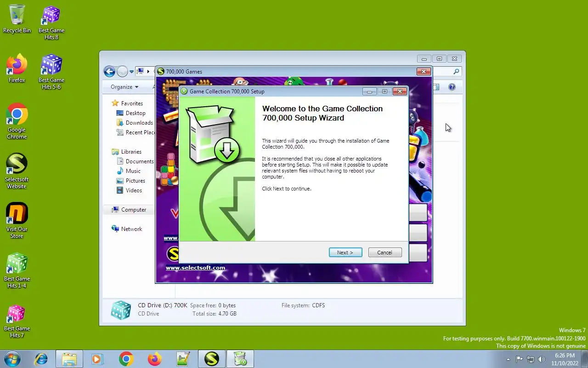Open Best Game Hits 8 desktop shortcut

(51, 23)
